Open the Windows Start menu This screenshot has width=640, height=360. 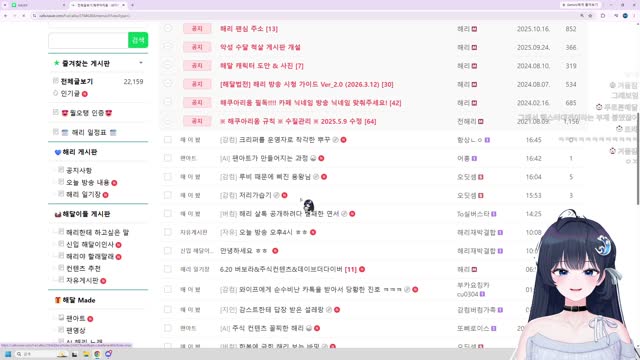click(x=8, y=354)
